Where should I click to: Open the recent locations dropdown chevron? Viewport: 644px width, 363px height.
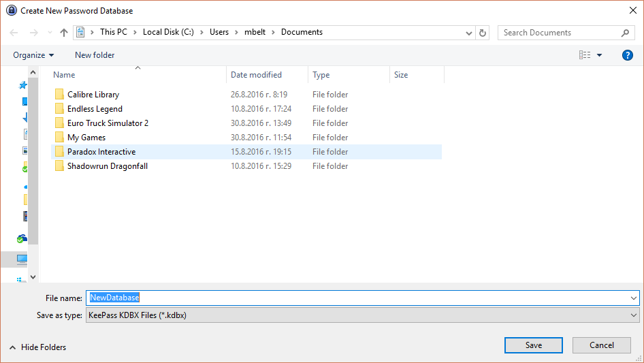(49, 33)
